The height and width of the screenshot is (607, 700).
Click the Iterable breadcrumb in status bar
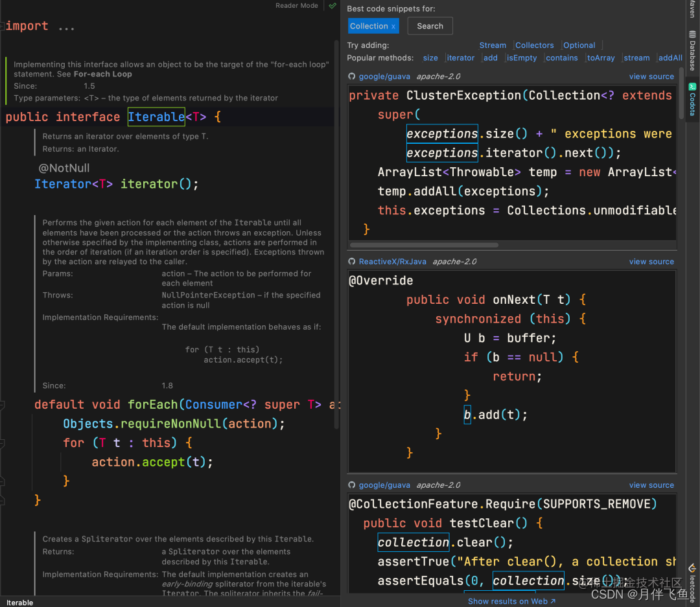pyautogui.click(x=19, y=602)
